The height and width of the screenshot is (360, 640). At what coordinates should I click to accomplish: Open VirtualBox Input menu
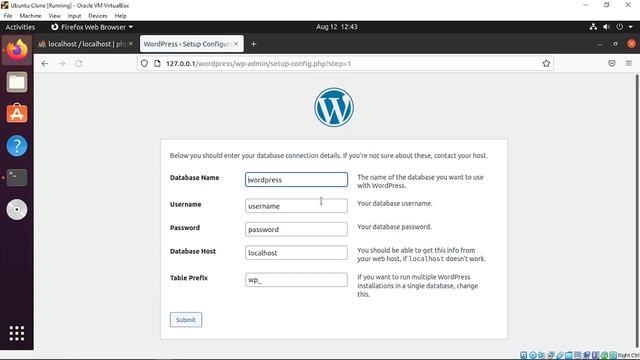click(74, 16)
